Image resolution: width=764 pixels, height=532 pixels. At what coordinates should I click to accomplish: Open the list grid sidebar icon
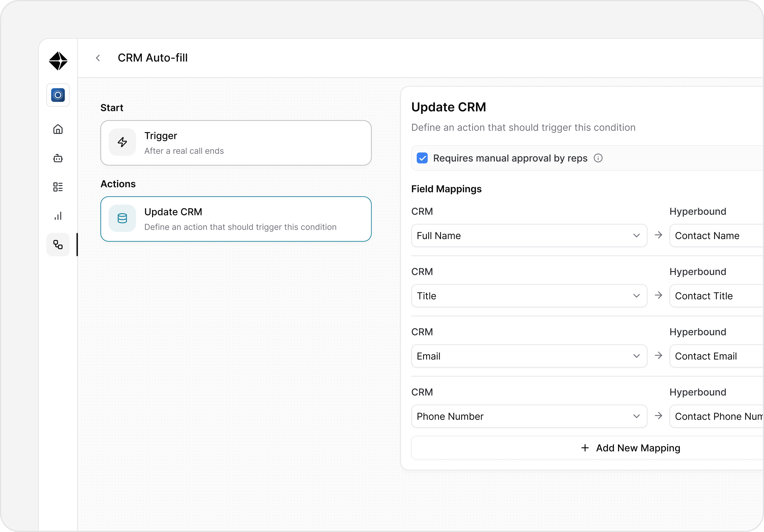coord(58,187)
